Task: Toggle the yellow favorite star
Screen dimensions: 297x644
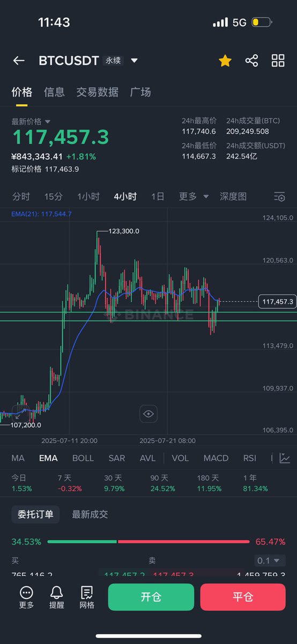Action: point(225,61)
